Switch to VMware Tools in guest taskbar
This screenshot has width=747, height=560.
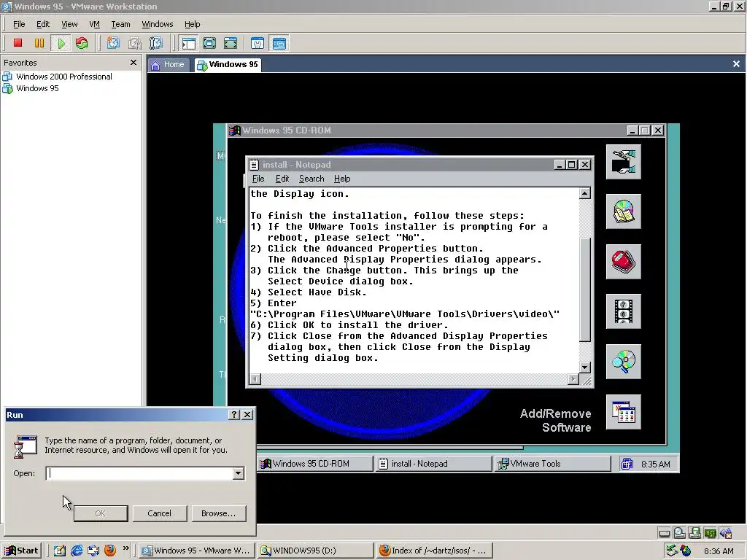(x=553, y=464)
